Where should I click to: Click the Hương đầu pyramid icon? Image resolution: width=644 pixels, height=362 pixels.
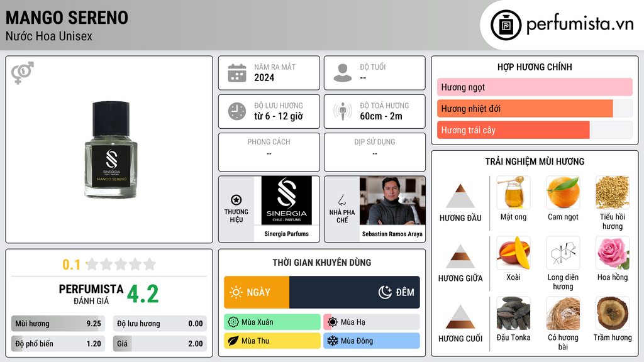(460, 196)
